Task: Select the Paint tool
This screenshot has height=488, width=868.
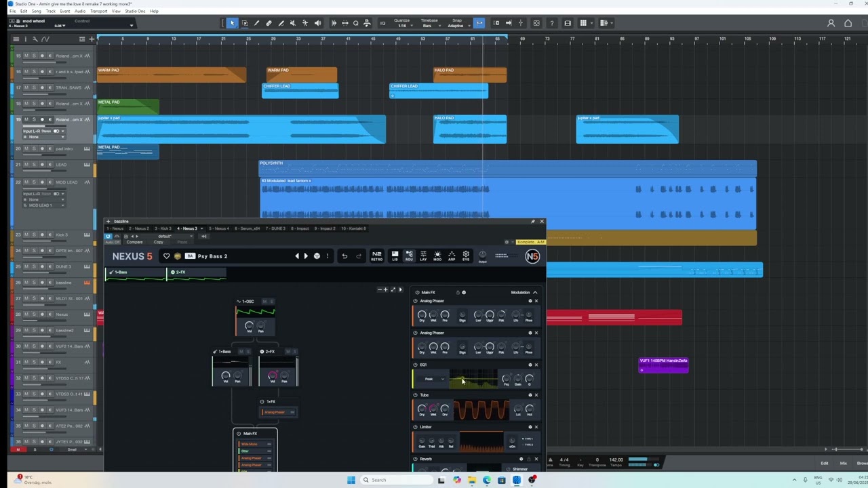Action: [281, 23]
